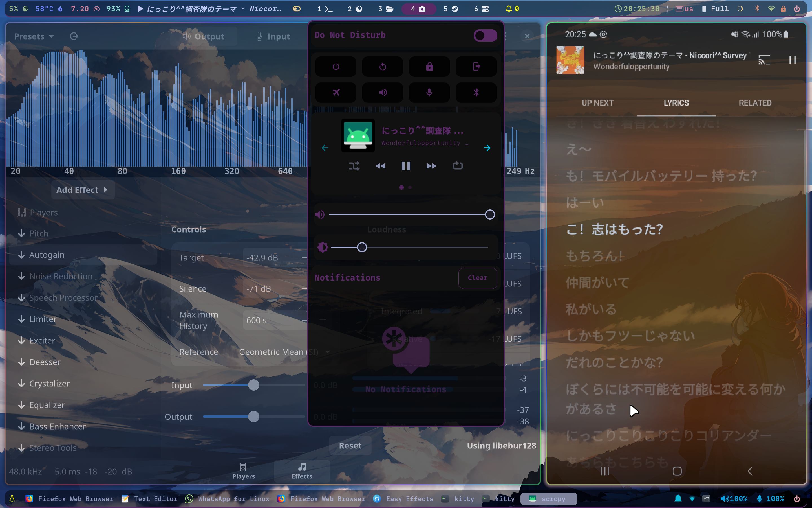Screen dimensions: 812x508
Task: Click Silence value field -71 dB
Action: 268,289
